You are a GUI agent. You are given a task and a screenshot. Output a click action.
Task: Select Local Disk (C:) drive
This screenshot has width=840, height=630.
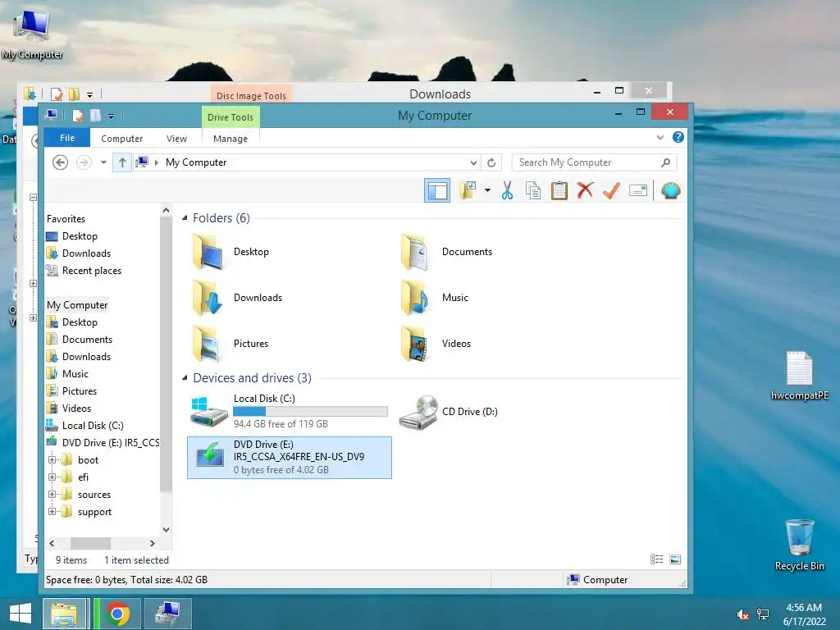click(x=290, y=411)
